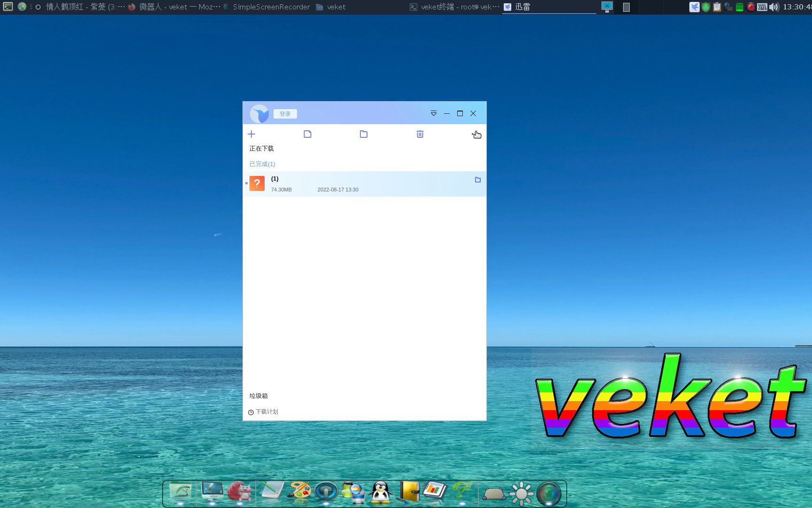Click the camera lens dock icon
Image resolution: width=812 pixels, height=508 pixels.
point(549,494)
